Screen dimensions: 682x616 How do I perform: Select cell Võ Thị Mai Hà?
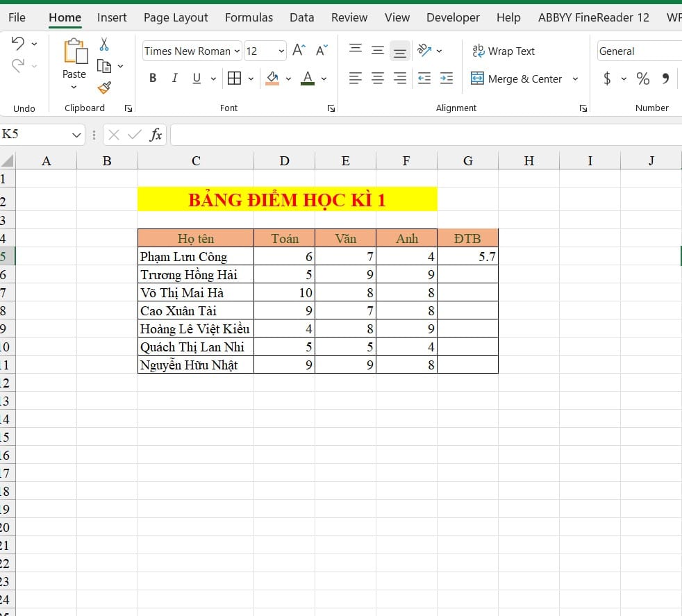[x=196, y=292]
